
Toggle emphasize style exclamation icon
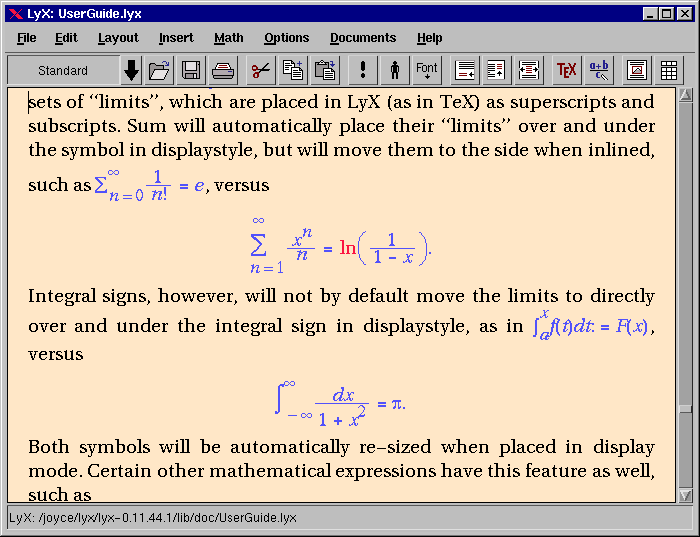(x=363, y=70)
